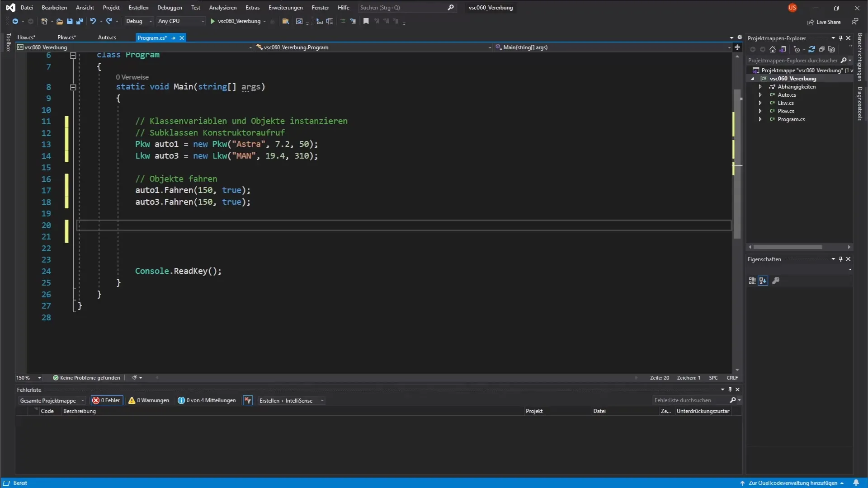Click the categorized view icon in Eigenschaften
Screen dimensions: 868x488
click(x=752, y=281)
